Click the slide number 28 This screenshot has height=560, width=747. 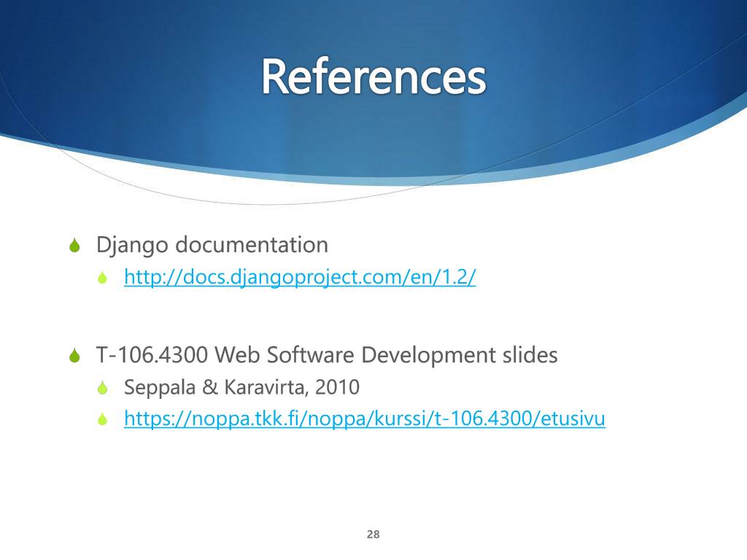[373, 534]
